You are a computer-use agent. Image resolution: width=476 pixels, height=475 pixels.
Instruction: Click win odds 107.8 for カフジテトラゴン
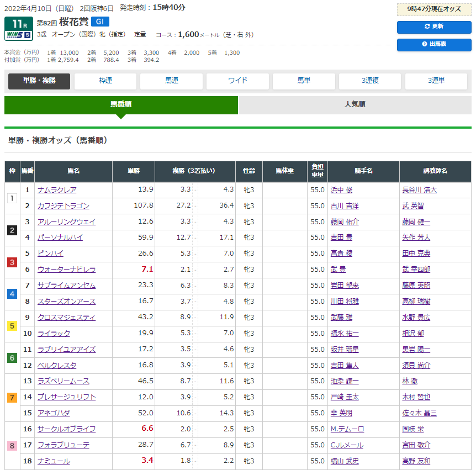pyautogui.click(x=144, y=205)
